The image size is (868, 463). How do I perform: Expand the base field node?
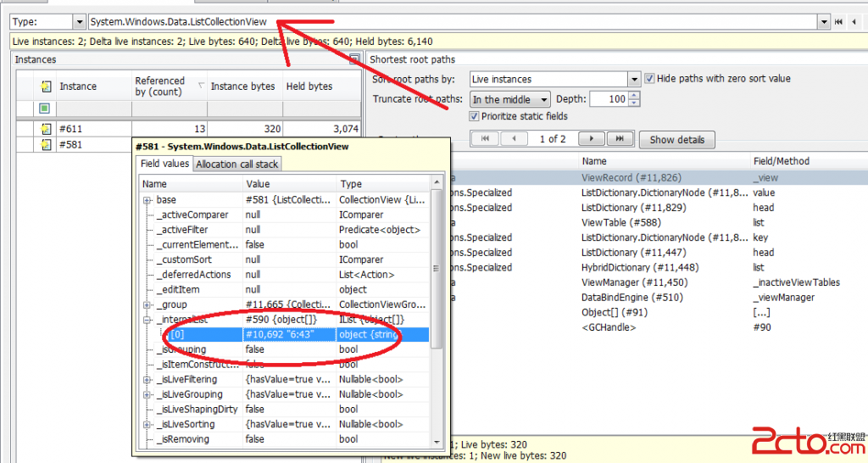coord(147,200)
